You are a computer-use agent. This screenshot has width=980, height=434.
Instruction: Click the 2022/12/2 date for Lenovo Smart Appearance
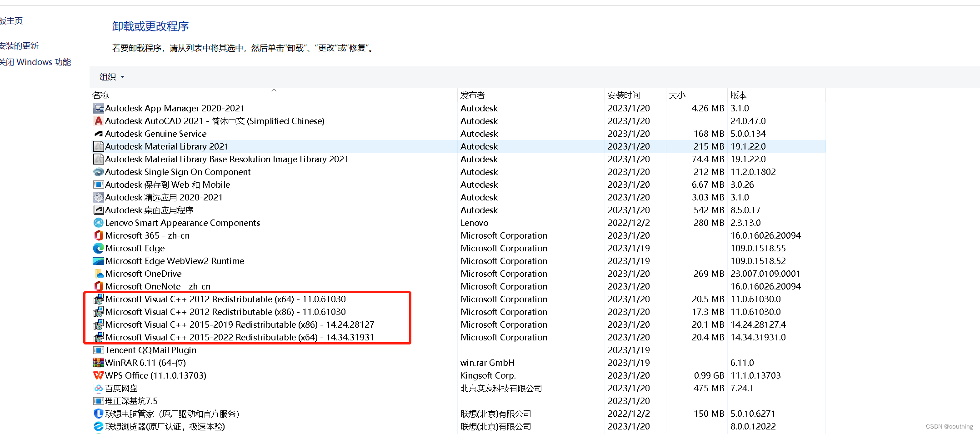[629, 223]
